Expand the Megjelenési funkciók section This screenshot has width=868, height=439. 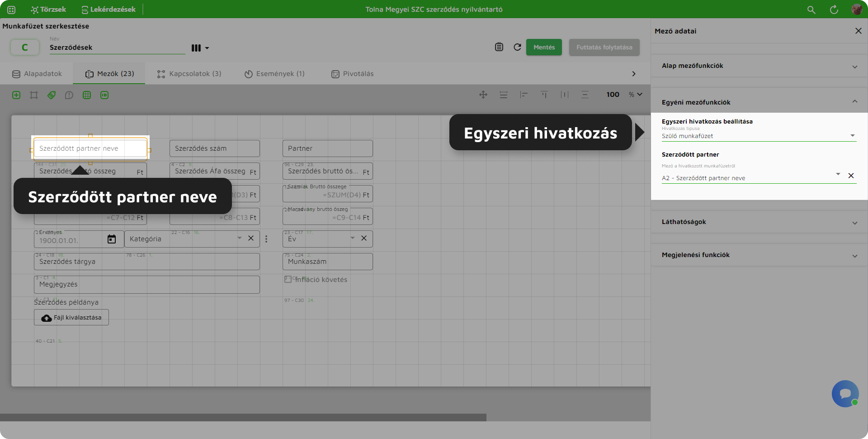pyautogui.click(x=759, y=255)
